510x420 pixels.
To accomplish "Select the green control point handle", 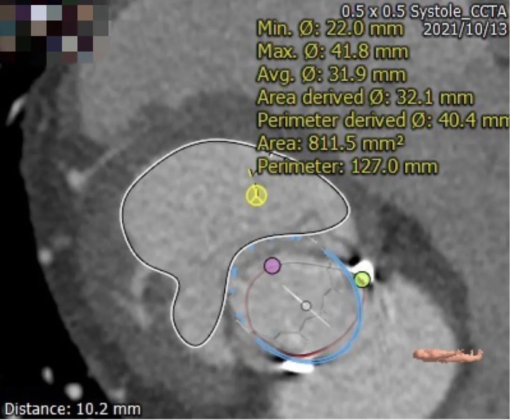I will tap(362, 279).
